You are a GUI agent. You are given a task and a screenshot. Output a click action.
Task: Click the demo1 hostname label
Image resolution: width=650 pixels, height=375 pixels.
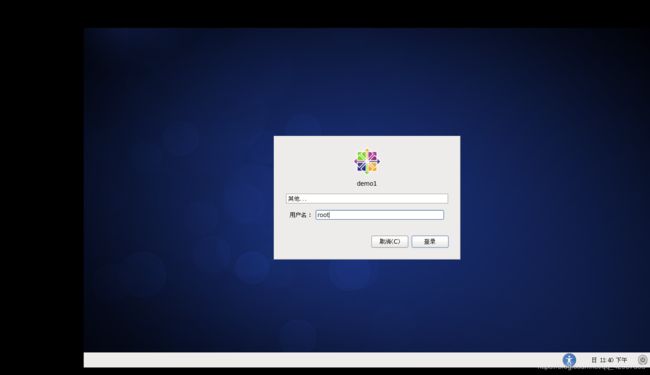point(367,184)
